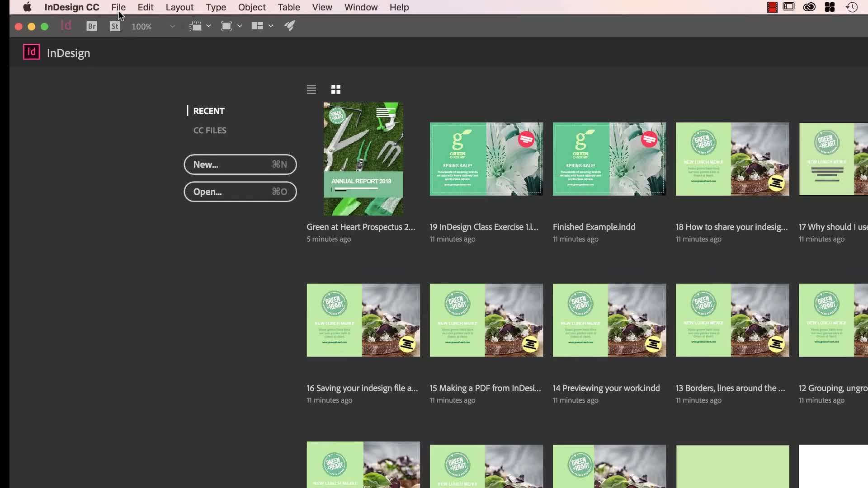Select the RECENT tab
The height and width of the screenshot is (488, 868).
click(209, 111)
